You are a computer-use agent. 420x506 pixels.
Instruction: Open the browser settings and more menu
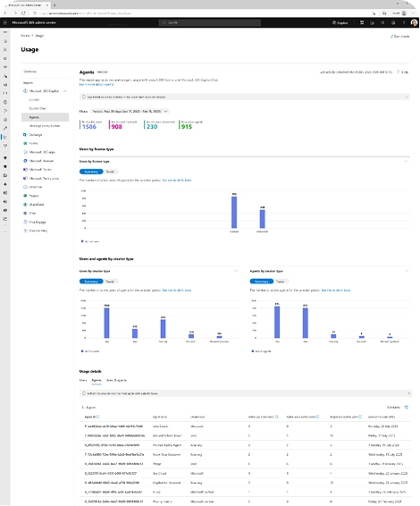[414, 13]
